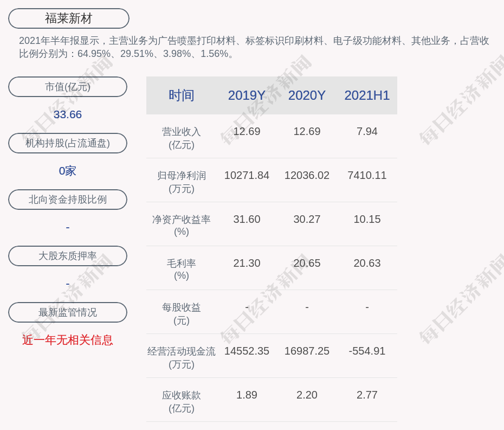Click the 2020Y column header

pos(307,95)
